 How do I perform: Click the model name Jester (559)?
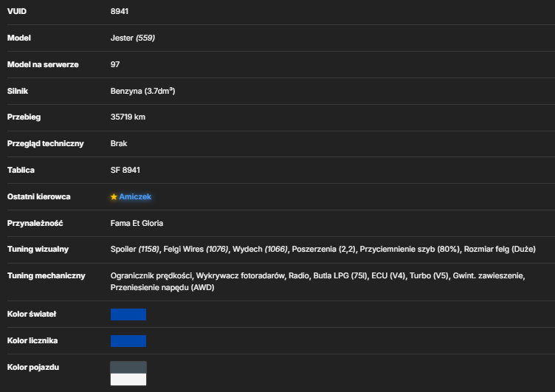(x=133, y=38)
